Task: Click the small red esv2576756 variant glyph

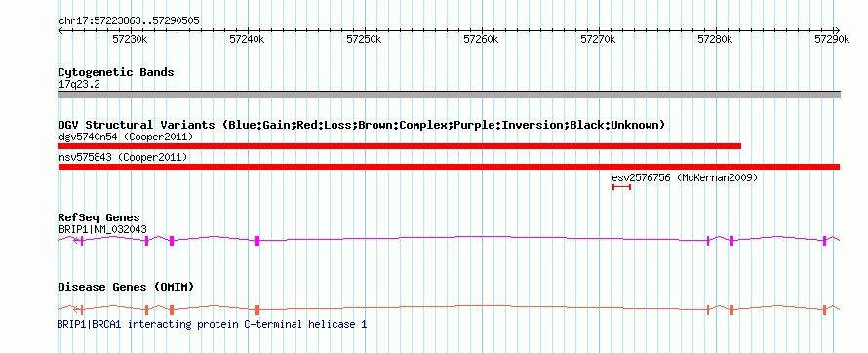Action: (621, 187)
